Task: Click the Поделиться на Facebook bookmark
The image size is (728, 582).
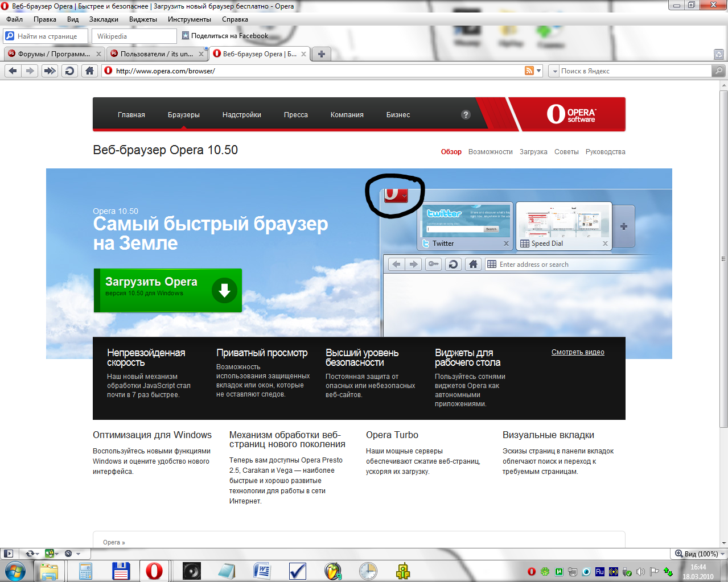Action: [225, 36]
